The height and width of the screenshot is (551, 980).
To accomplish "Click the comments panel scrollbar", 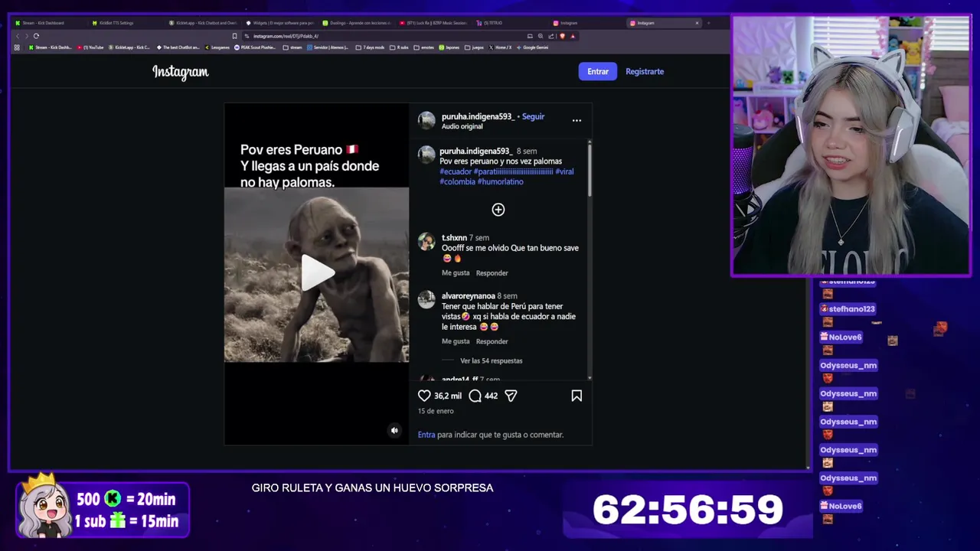I will click(x=590, y=170).
